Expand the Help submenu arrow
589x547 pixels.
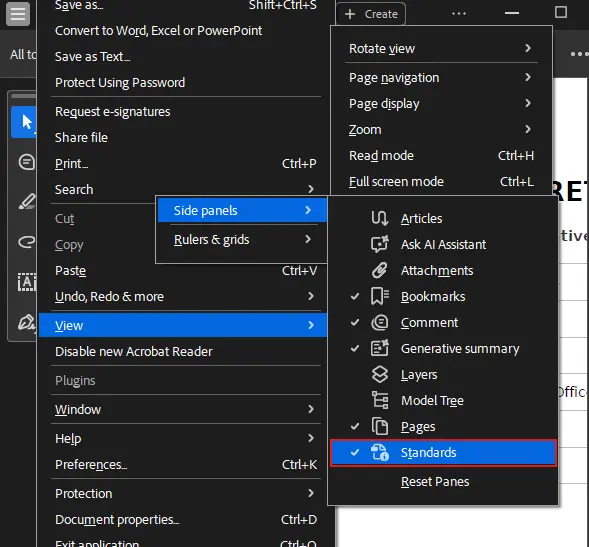[x=311, y=438]
